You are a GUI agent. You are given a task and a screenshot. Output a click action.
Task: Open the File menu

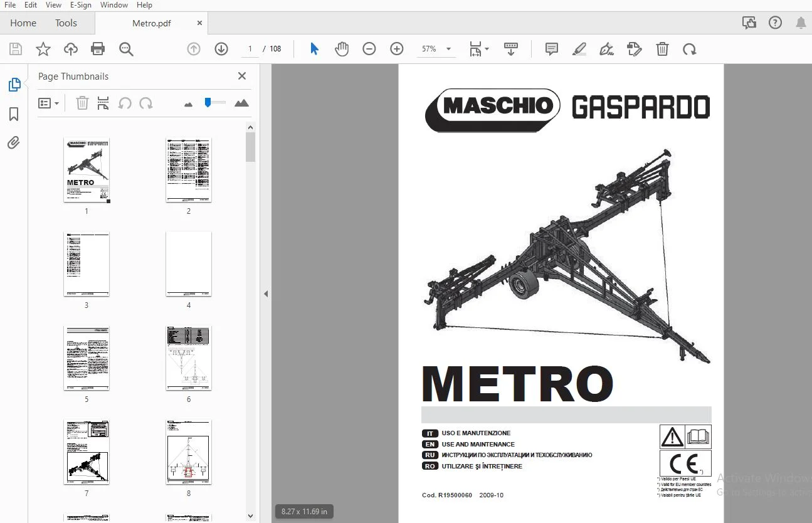[10, 5]
